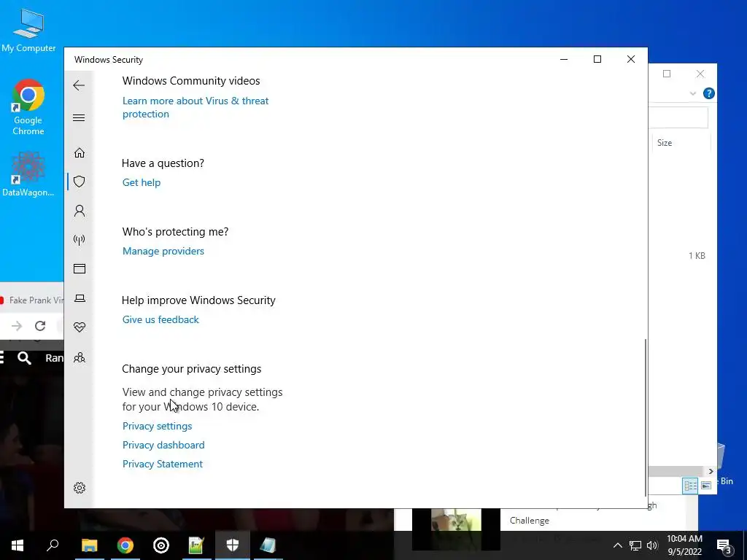Click the green notepad app taskbar icon
This screenshot has width=747, height=560.
pyautogui.click(x=196, y=545)
